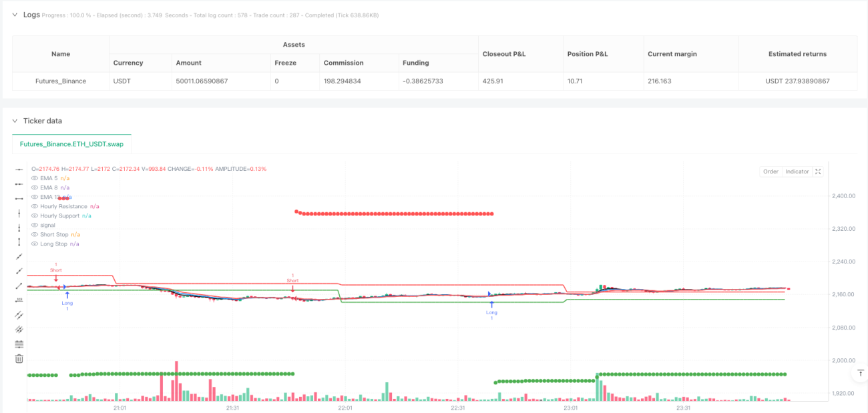Image resolution: width=868 pixels, height=413 pixels.
Task: Collapse the Ticker data section
Action: point(15,121)
